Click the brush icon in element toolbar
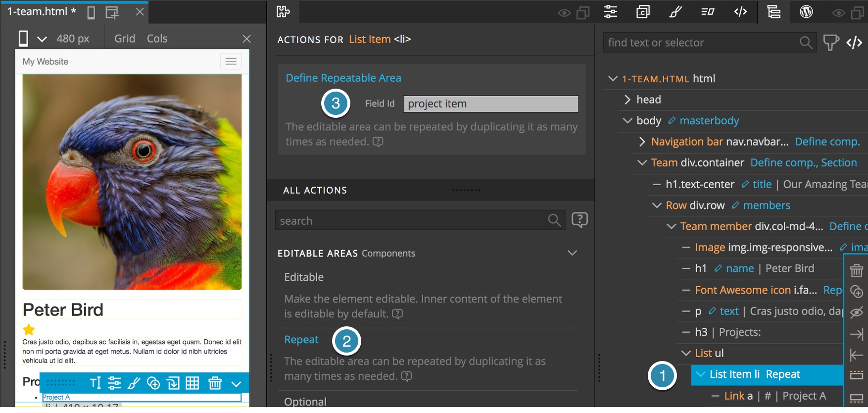Image resolution: width=868 pixels, height=413 pixels. click(134, 383)
